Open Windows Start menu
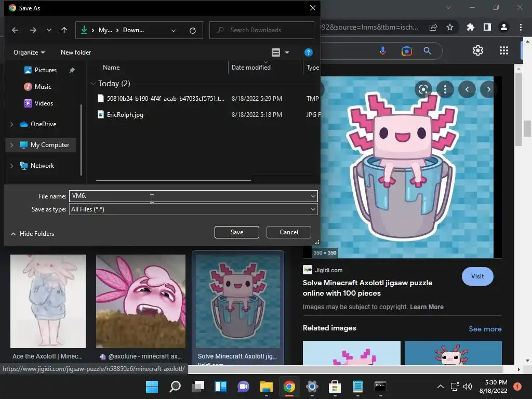The width and height of the screenshot is (532, 399). click(x=152, y=387)
